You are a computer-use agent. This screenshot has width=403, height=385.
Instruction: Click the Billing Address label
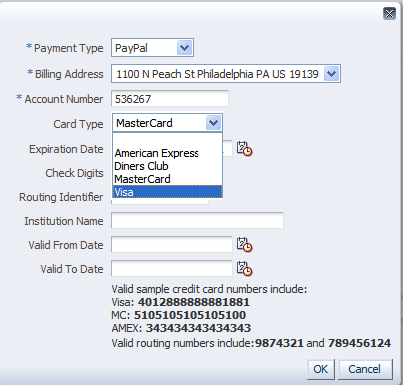pyautogui.click(x=69, y=74)
